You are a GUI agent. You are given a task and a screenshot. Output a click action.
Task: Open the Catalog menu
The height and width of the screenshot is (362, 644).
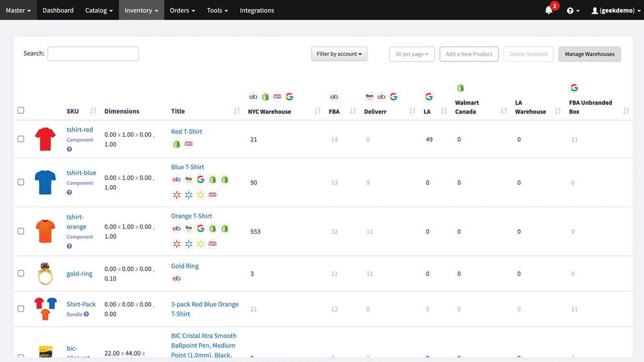(99, 10)
